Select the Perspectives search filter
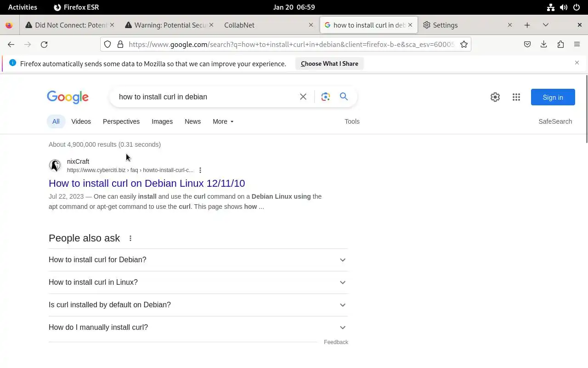 (x=121, y=121)
